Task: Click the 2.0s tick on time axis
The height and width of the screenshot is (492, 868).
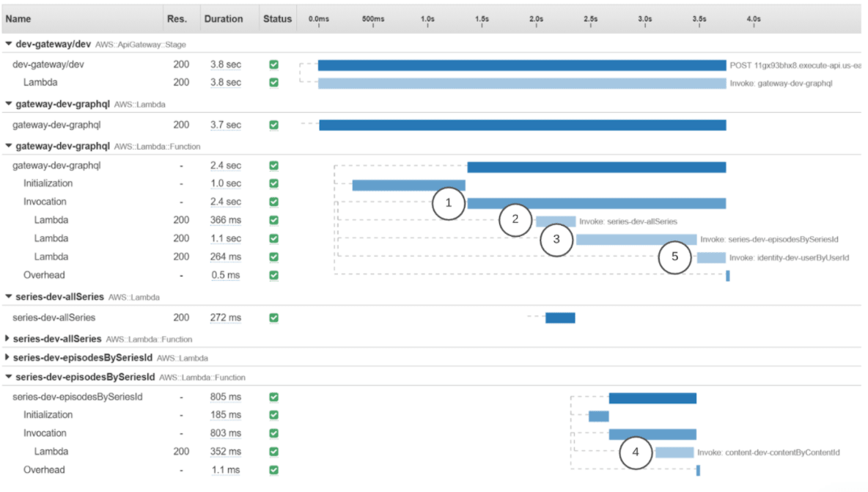Action: click(536, 19)
